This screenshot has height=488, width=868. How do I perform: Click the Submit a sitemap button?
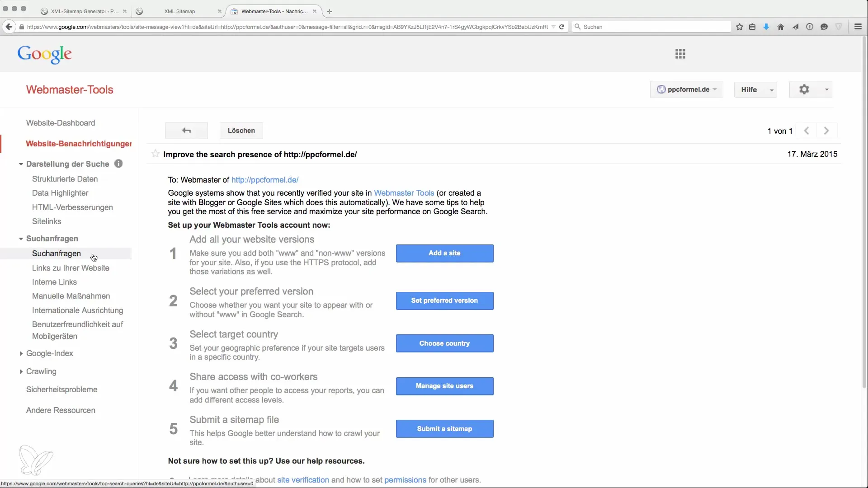pyautogui.click(x=444, y=429)
